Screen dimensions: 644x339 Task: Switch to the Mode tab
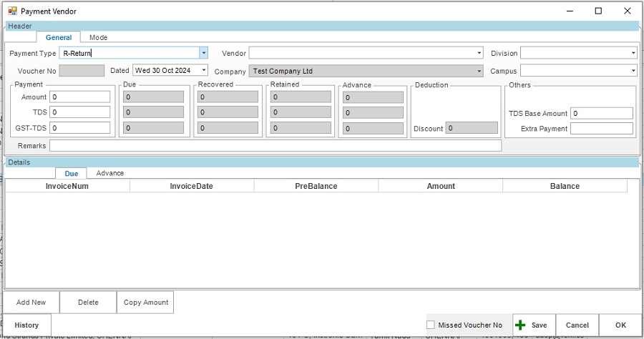point(98,37)
